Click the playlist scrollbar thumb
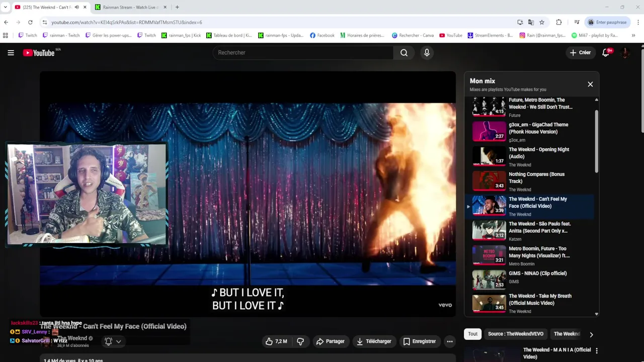 (x=597, y=141)
